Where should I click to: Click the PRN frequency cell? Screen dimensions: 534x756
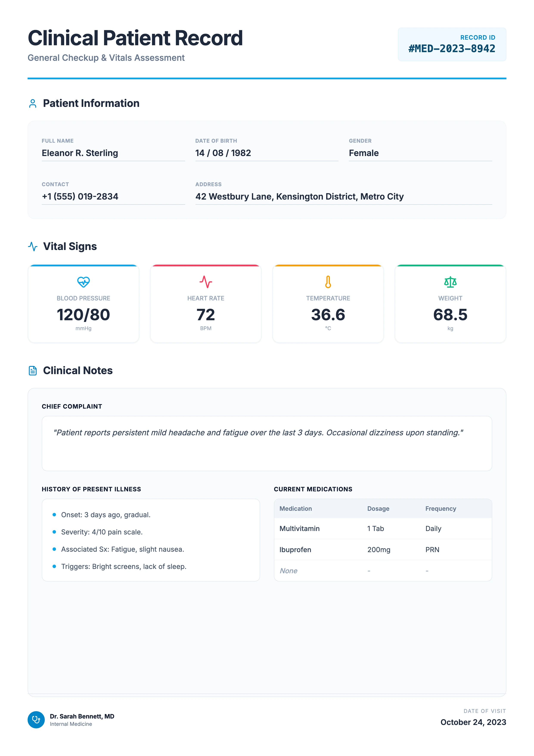432,550
